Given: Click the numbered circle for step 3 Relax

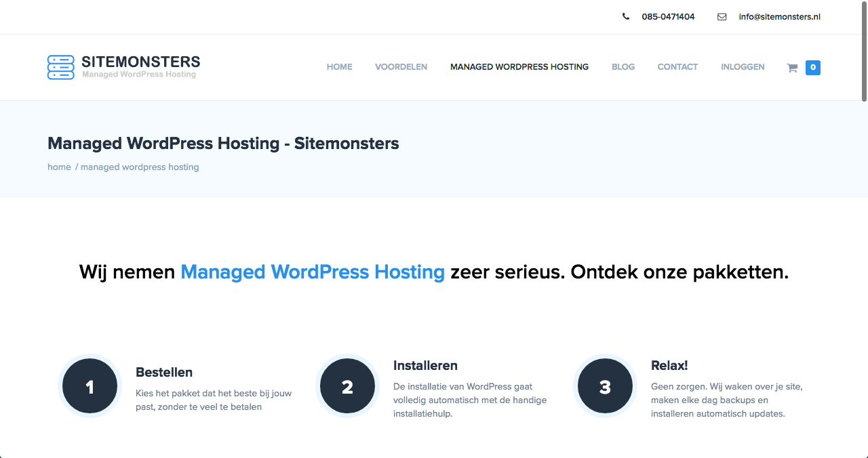Looking at the screenshot, I should pos(604,386).
